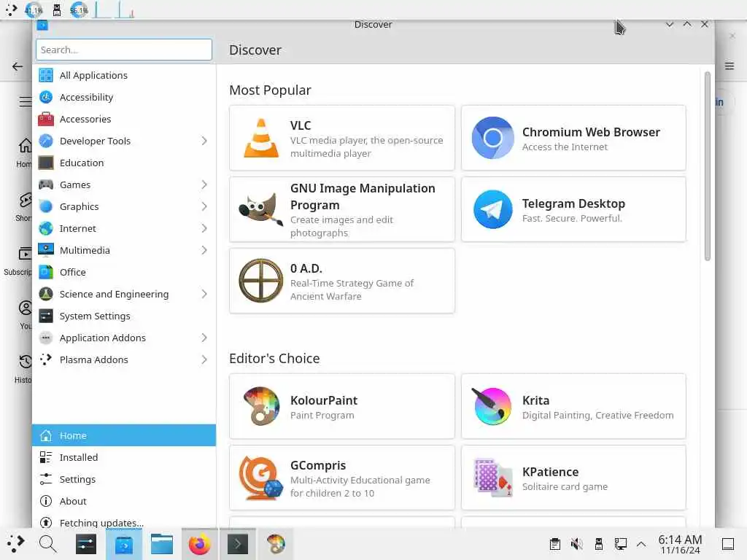Open the Education blackboard icon

pos(46,163)
